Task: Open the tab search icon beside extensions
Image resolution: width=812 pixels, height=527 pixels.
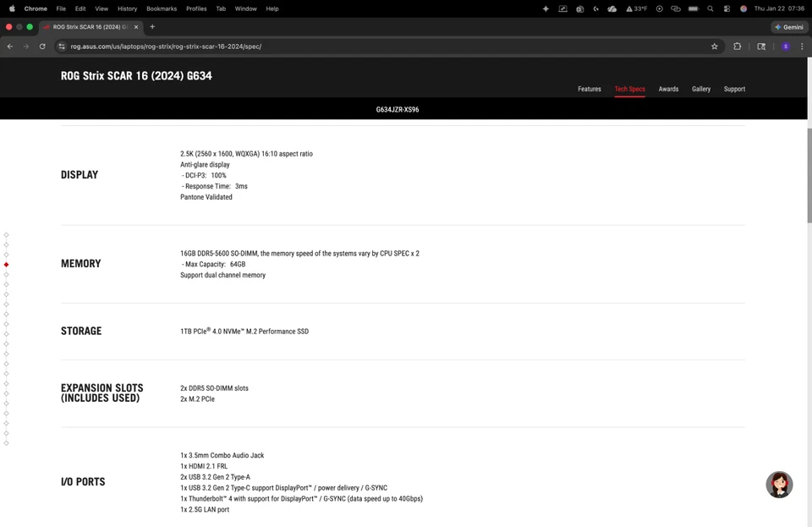Action: (761, 47)
